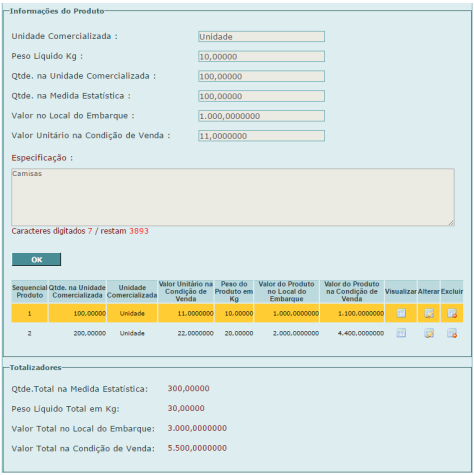The width and height of the screenshot is (474, 475).
Task: Click the 1.100,0000000 sale value cell
Action: click(352, 313)
